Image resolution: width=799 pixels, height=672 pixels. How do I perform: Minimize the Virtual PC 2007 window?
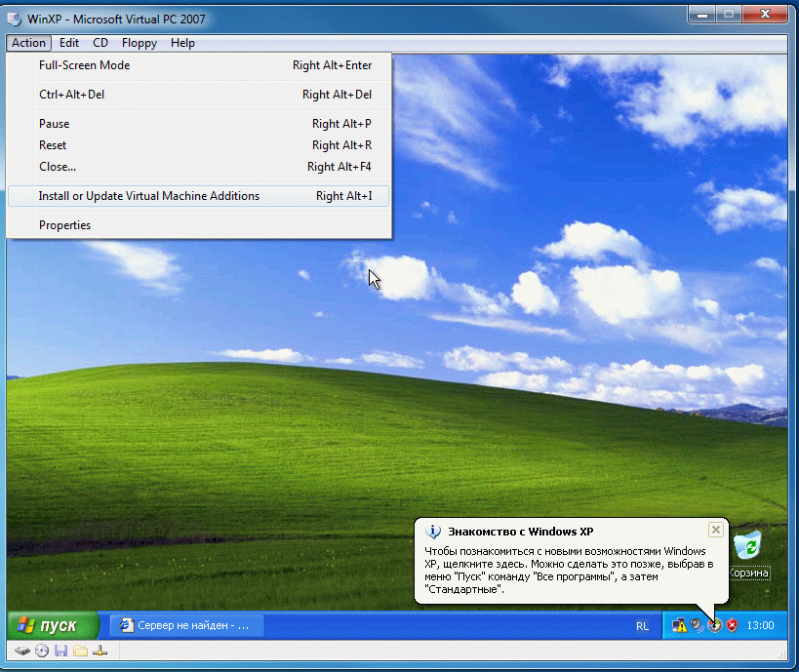pyautogui.click(x=702, y=15)
